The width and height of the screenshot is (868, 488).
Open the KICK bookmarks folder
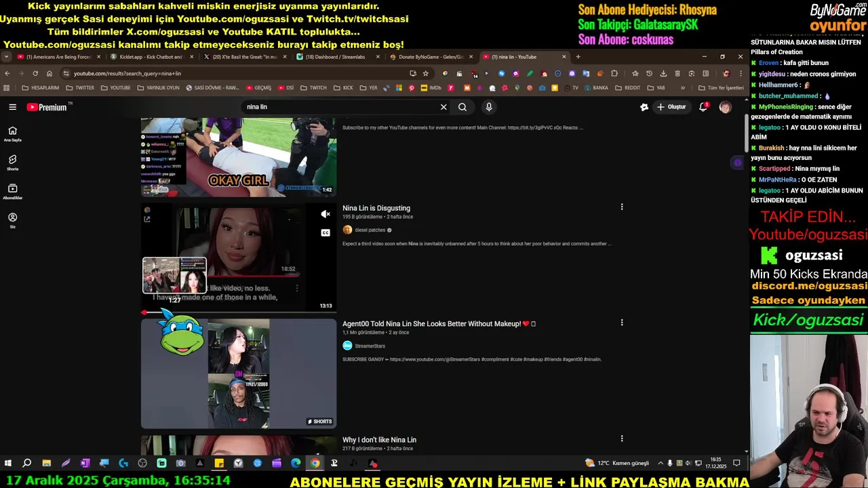click(343, 87)
